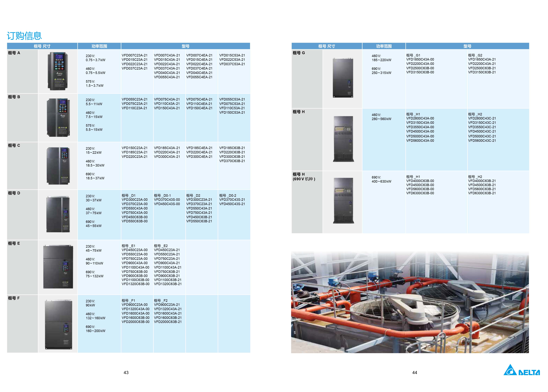
Task: Click the 框号_D0-1 sub-heading
Action: tap(162, 196)
